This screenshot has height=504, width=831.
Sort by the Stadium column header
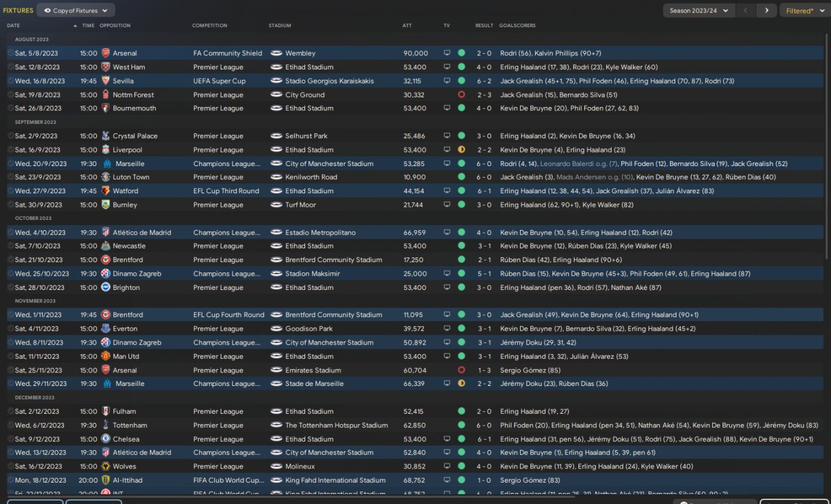280,26
